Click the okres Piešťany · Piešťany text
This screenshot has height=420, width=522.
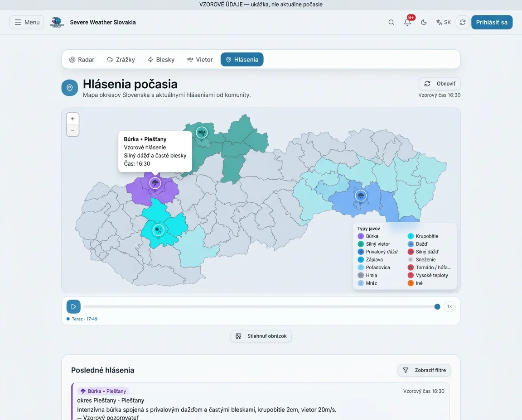(111, 401)
